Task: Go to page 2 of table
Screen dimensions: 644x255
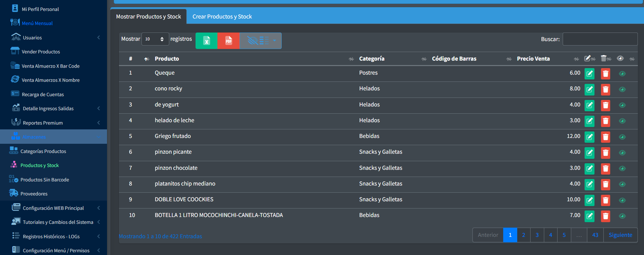Action: 523,235
